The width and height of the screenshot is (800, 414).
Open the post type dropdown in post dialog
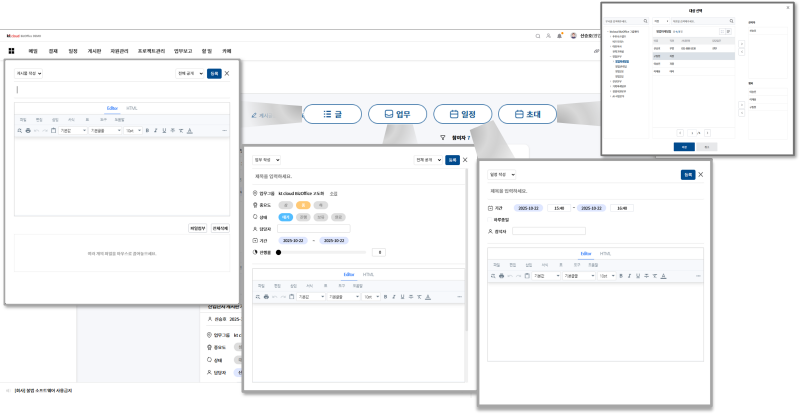tap(28, 73)
